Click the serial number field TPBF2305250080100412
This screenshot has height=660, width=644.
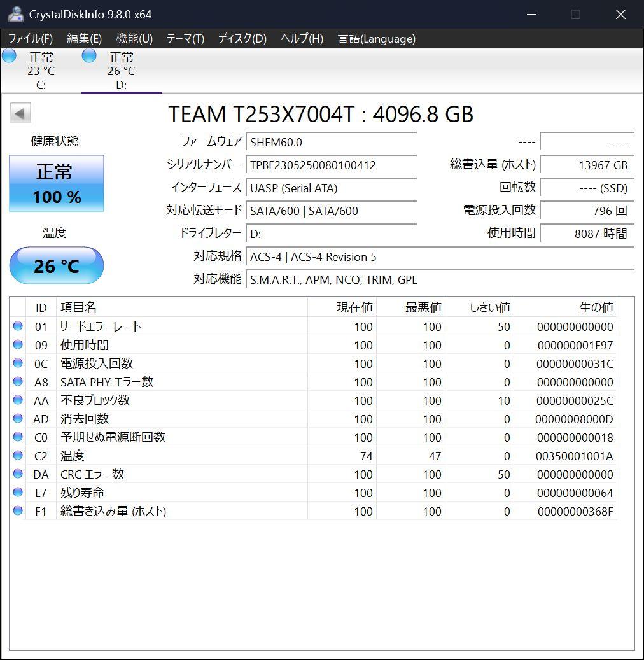[332, 165]
